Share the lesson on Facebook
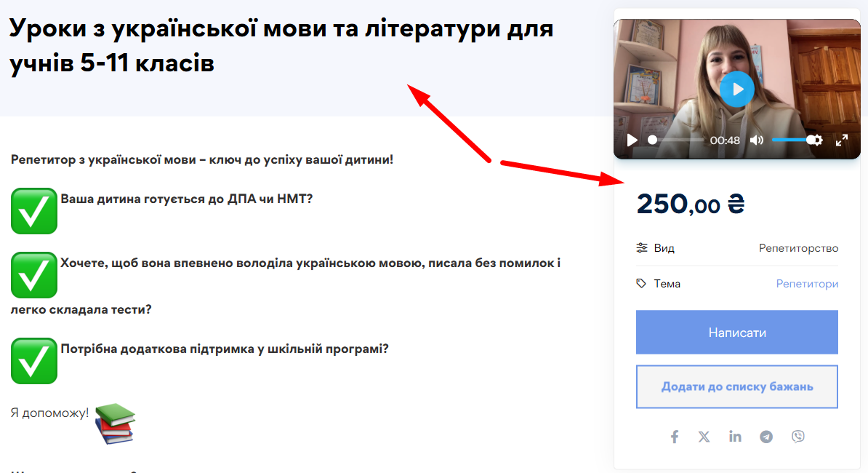Image resolution: width=868 pixels, height=473 pixels. (x=675, y=437)
